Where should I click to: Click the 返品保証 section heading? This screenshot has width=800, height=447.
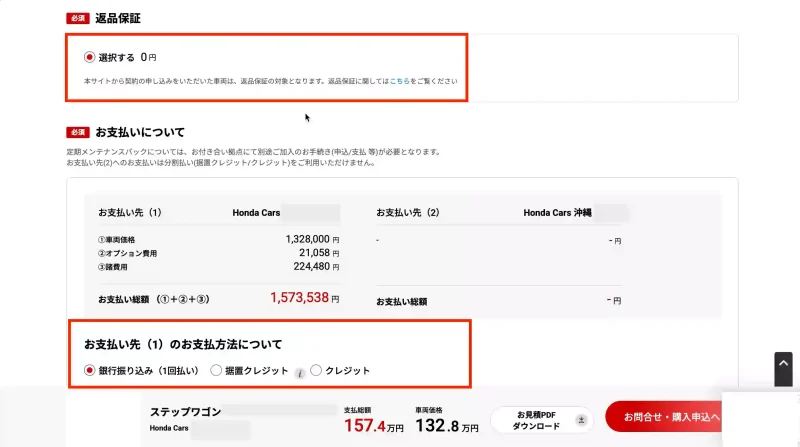pyautogui.click(x=118, y=18)
